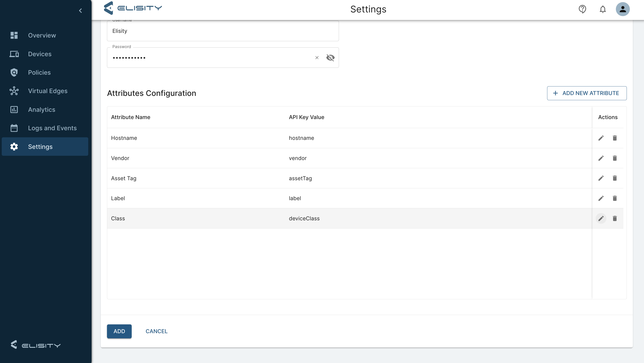Image resolution: width=644 pixels, height=363 pixels.
Task: Click Add New Attribute button
Action: click(x=587, y=93)
